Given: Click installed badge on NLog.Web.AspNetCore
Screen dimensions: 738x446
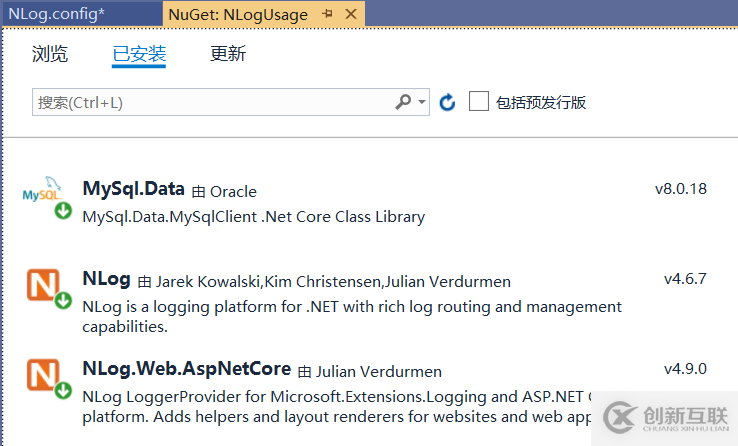Looking at the screenshot, I should point(63,390).
